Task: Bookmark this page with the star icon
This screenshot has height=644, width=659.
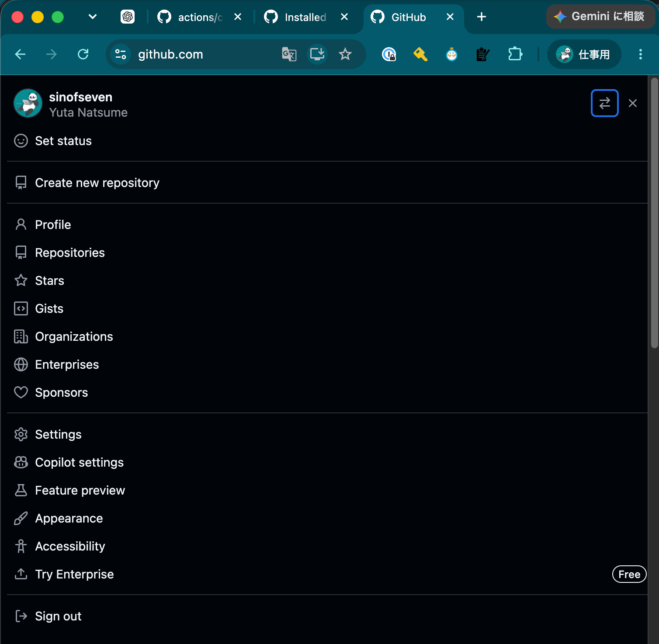Action: coord(345,54)
